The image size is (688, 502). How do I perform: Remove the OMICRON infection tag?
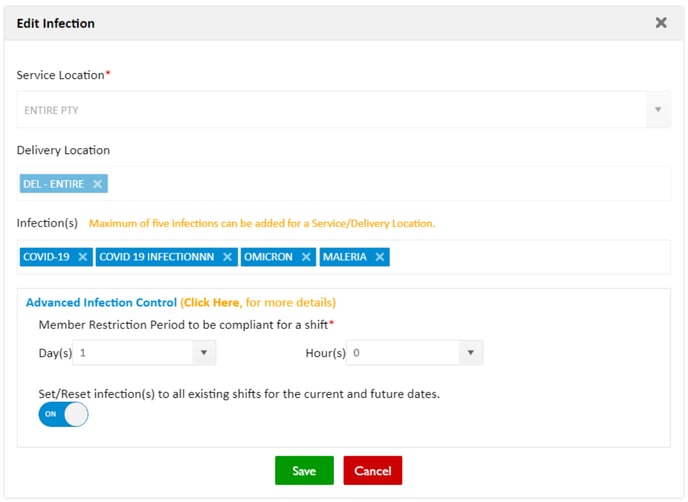click(x=306, y=257)
